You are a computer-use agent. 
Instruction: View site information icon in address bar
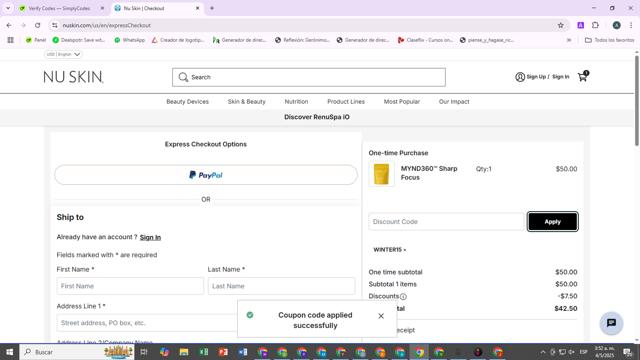click(55, 25)
